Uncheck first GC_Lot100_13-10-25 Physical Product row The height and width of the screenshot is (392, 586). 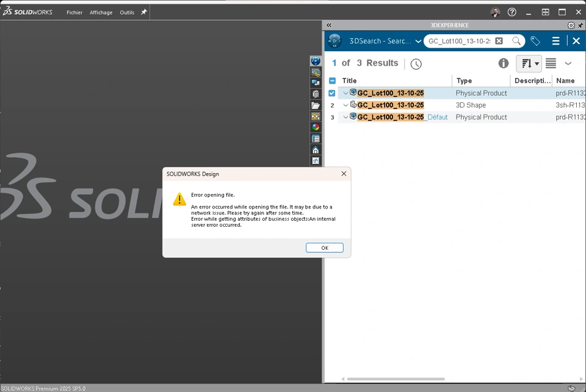pos(332,93)
